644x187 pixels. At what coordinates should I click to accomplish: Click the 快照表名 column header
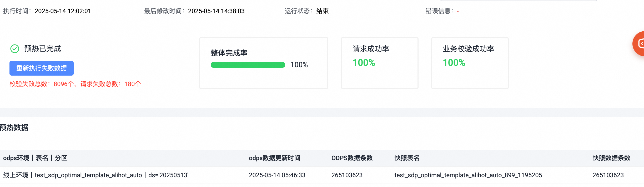[x=407, y=158]
